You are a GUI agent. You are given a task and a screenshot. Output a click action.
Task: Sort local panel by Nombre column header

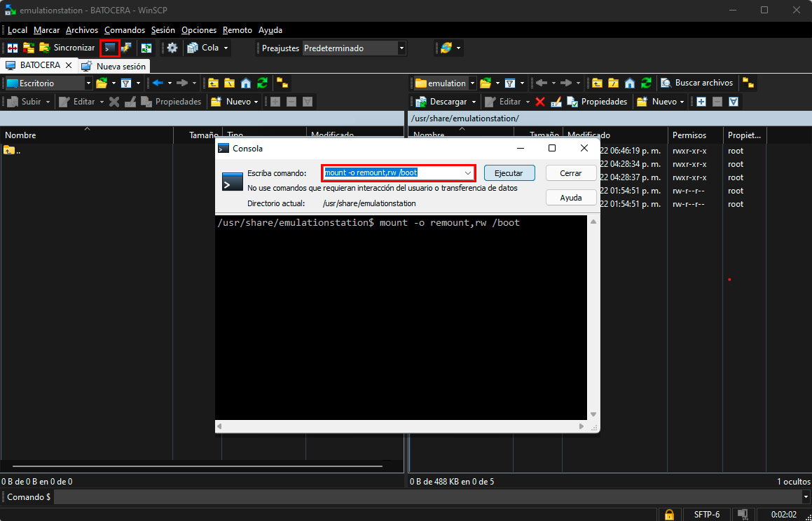pos(86,135)
